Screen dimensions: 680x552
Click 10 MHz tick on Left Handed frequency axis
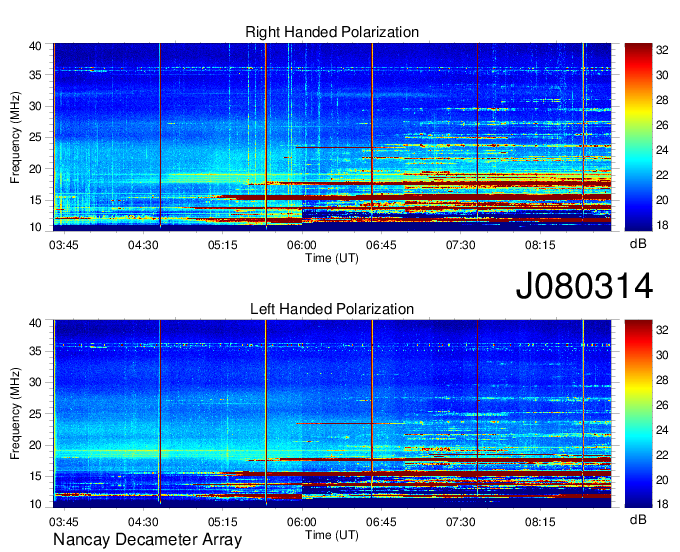click(35, 504)
